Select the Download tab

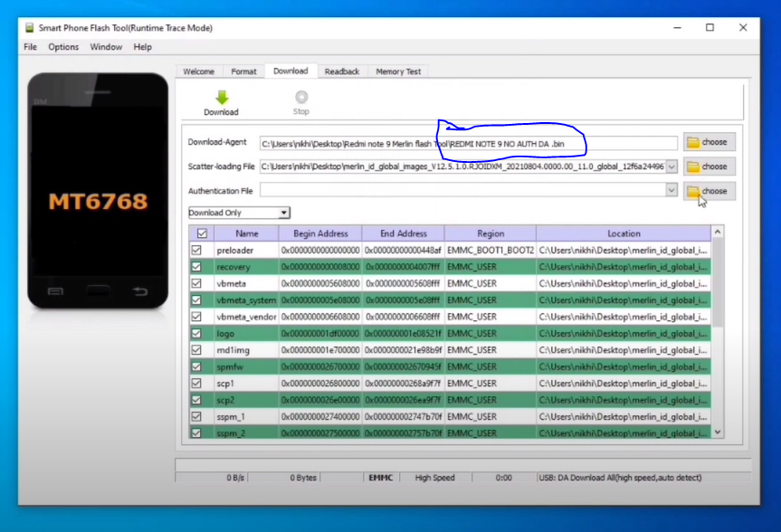pos(290,71)
